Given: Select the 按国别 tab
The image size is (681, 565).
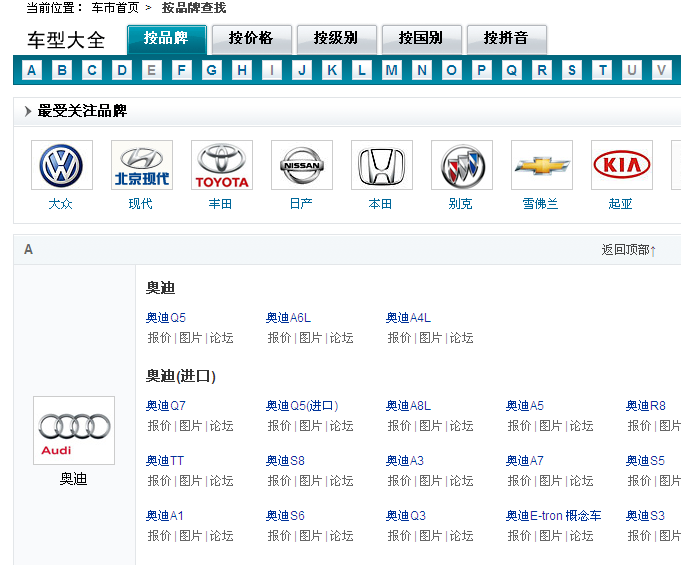Looking at the screenshot, I should [421, 39].
